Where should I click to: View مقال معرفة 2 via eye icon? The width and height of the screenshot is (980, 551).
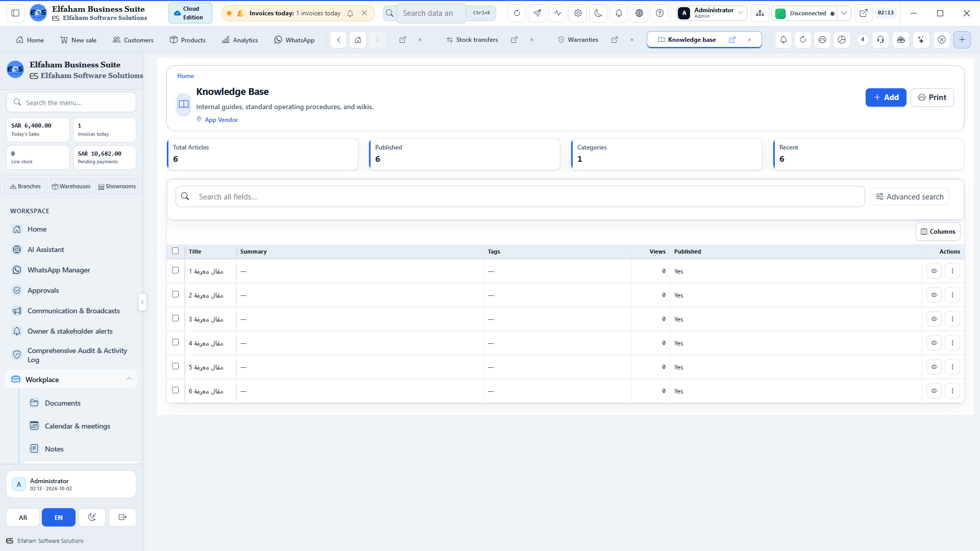click(x=934, y=295)
